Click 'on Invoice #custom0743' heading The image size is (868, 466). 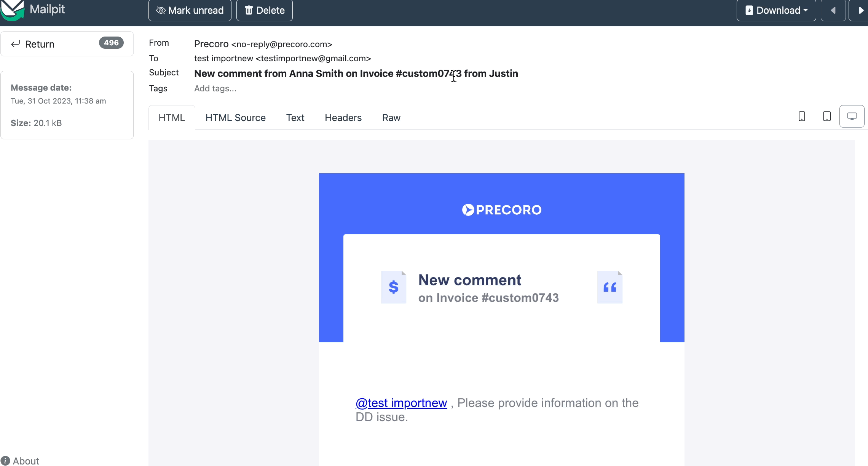click(x=488, y=298)
